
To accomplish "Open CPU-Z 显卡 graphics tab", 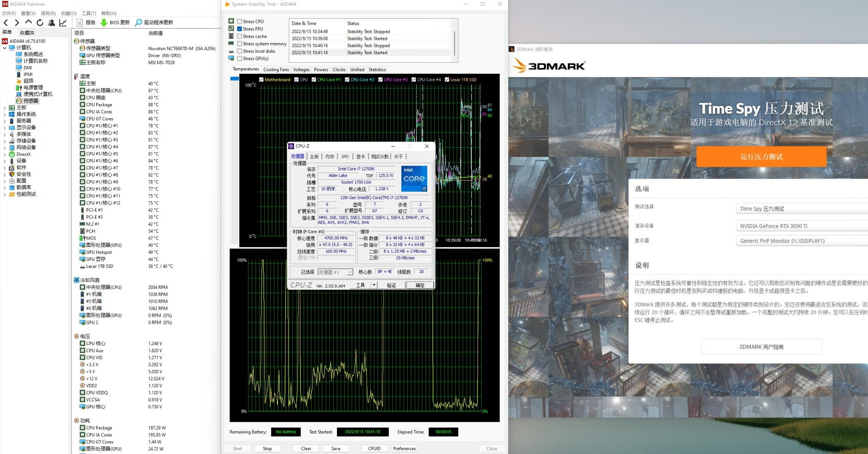I will point(361,157).
